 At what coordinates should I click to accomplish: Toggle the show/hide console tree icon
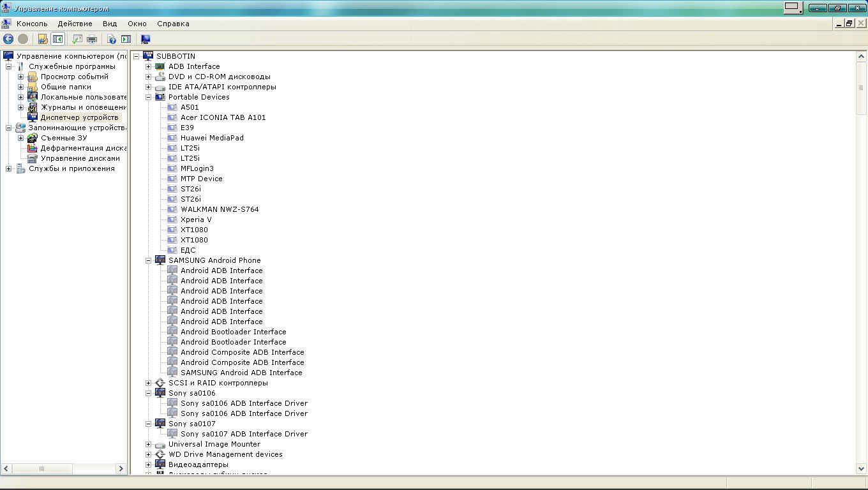coord(57,39)
